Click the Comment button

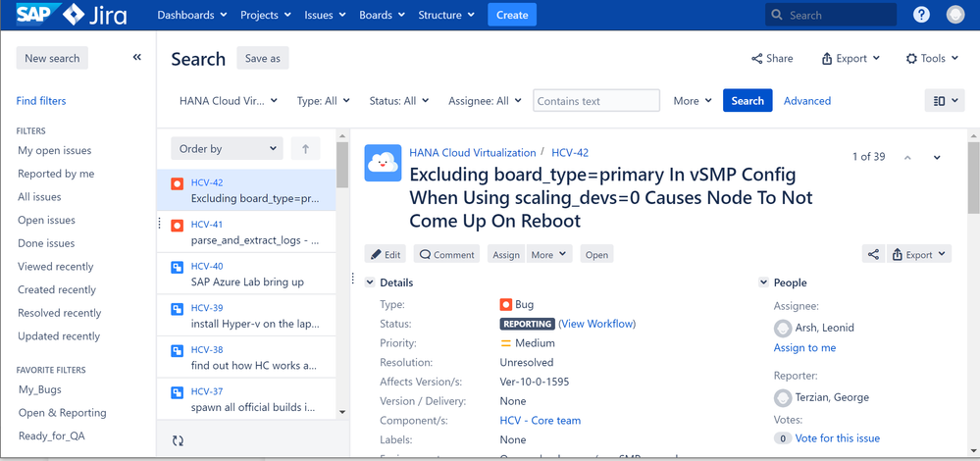[x=446, y=254]
